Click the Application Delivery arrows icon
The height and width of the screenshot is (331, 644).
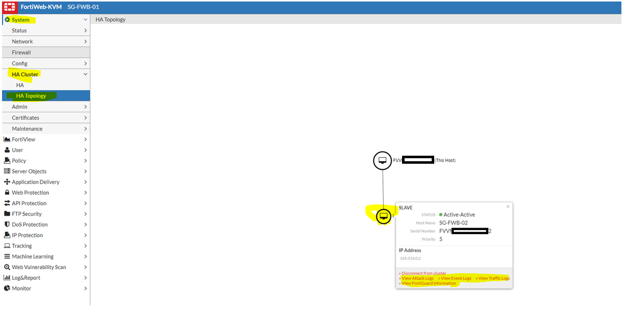point(7,182)
